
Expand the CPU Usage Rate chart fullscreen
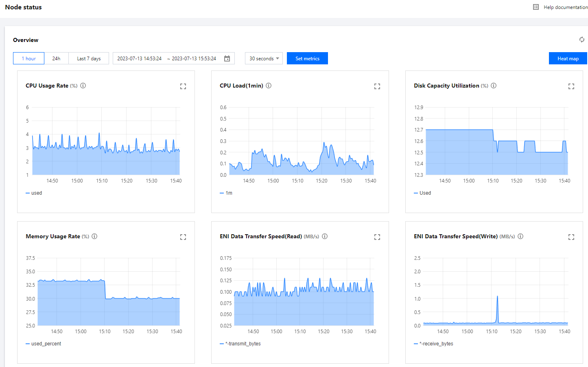point(183,86)
